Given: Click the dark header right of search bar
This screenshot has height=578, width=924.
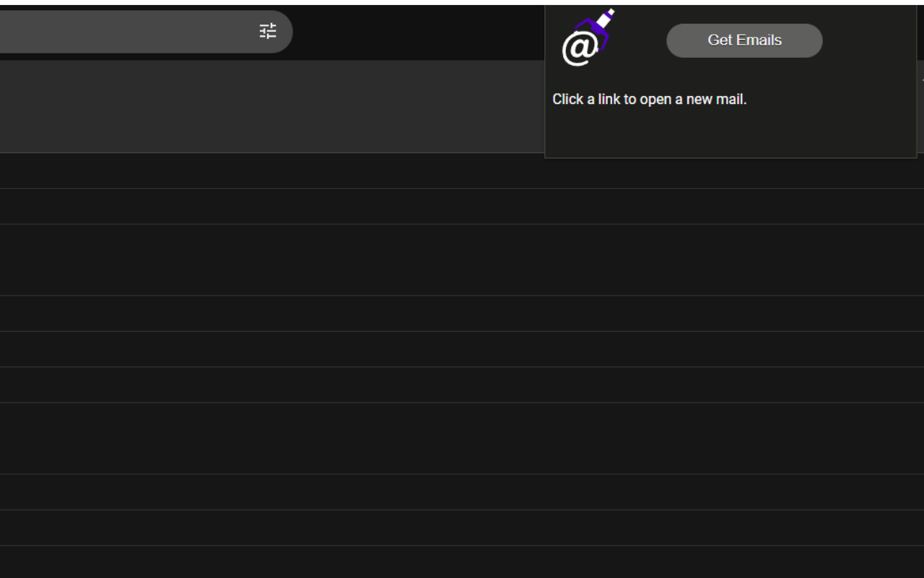Looking at the screenshot, I should pyautogui.click(x=419, y=32).
